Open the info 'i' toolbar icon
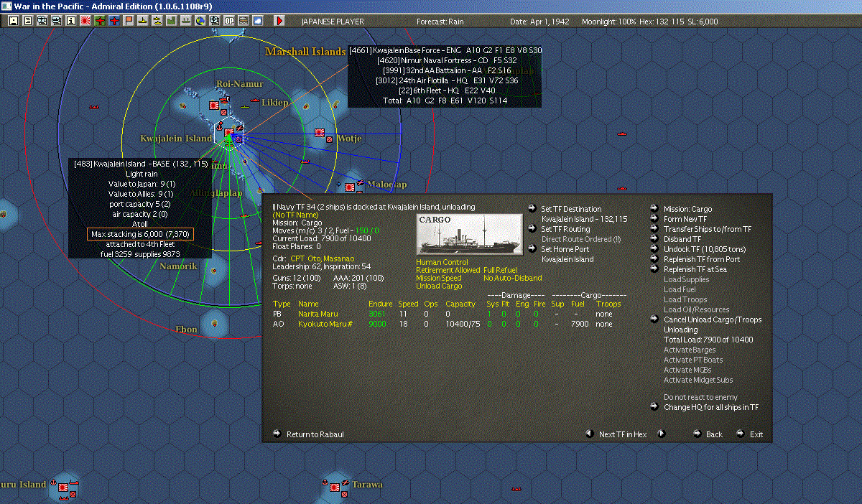The image size is (862, 504). click(x=70, y=21)
